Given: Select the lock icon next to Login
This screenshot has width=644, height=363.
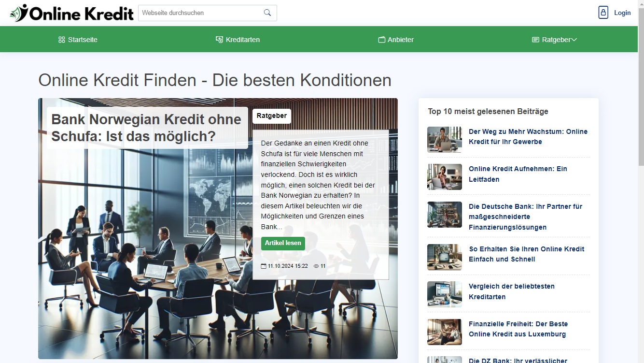Looking at the screenshot, I should click(x=603, y=12).
